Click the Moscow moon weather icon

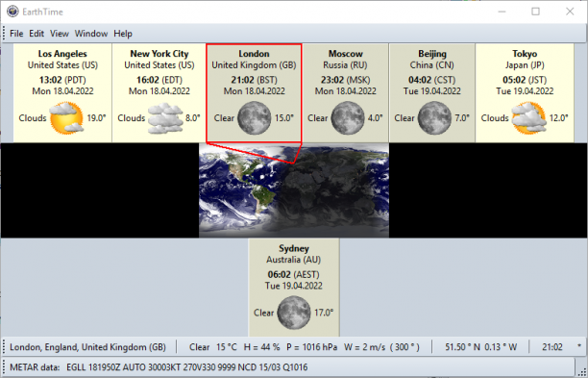pyautogui.click(x=348, y=118)
